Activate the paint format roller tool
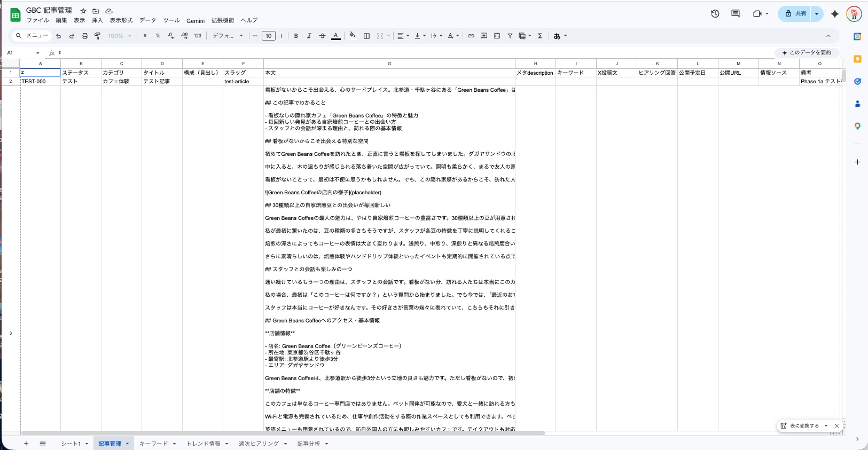 [97, 36]
